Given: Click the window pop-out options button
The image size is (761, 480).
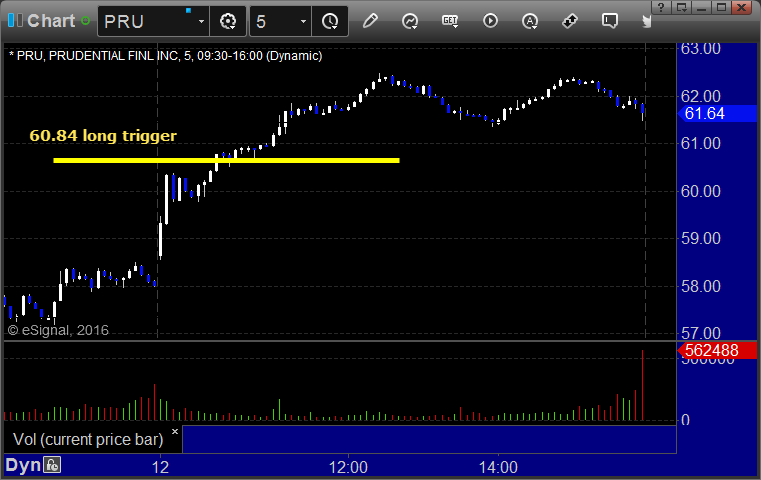Looking at the screenshot, I should coord(681,7).
